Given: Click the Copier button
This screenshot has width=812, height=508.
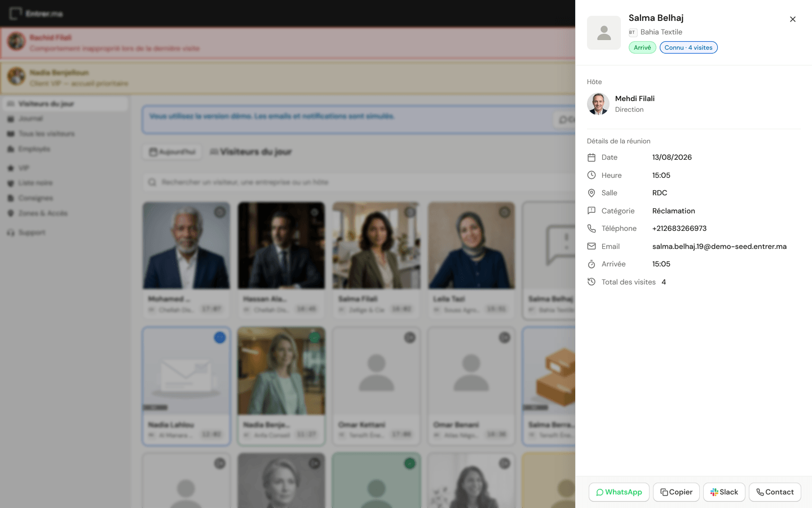Looking at the screenshot, I should 677,492.
